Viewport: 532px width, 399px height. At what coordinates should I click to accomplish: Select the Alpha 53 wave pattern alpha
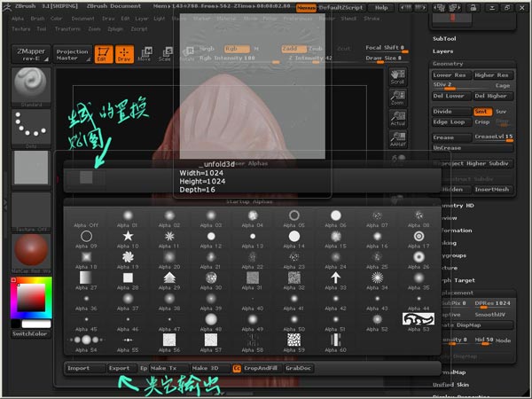(419, 319)
